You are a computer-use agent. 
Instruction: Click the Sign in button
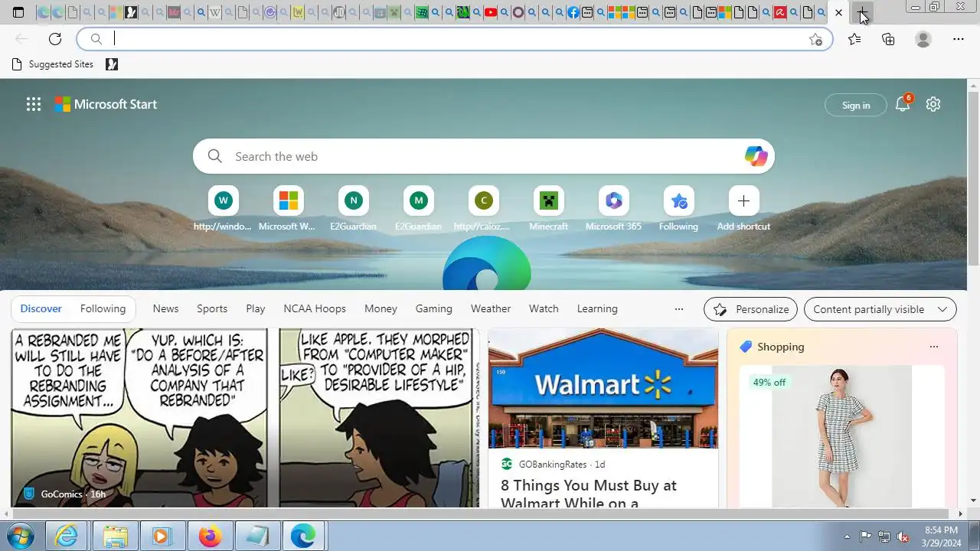(856, 105)
